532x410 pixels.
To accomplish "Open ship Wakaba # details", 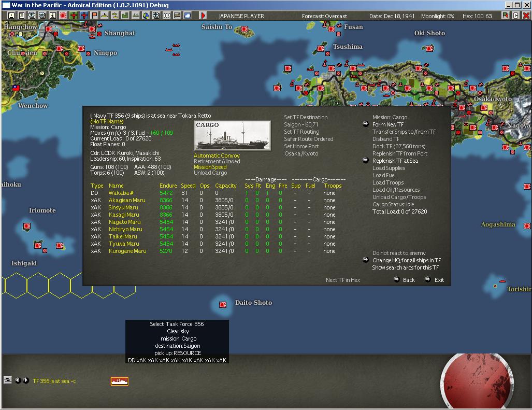I will [121, 193].
